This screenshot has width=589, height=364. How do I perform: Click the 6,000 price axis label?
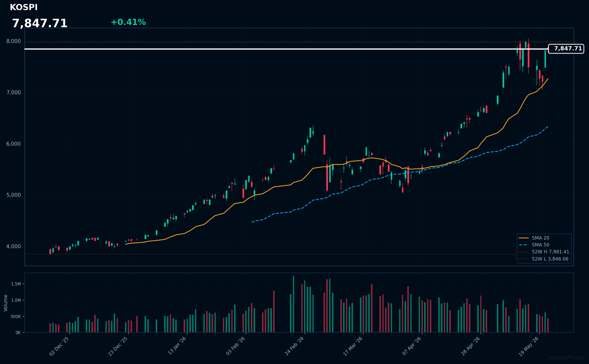pos(14,144)
